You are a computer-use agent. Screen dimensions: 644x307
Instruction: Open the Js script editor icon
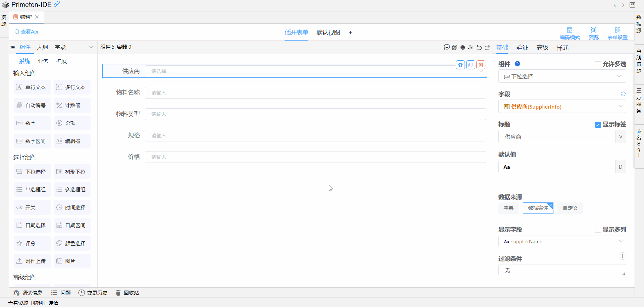tap(471, 47)
